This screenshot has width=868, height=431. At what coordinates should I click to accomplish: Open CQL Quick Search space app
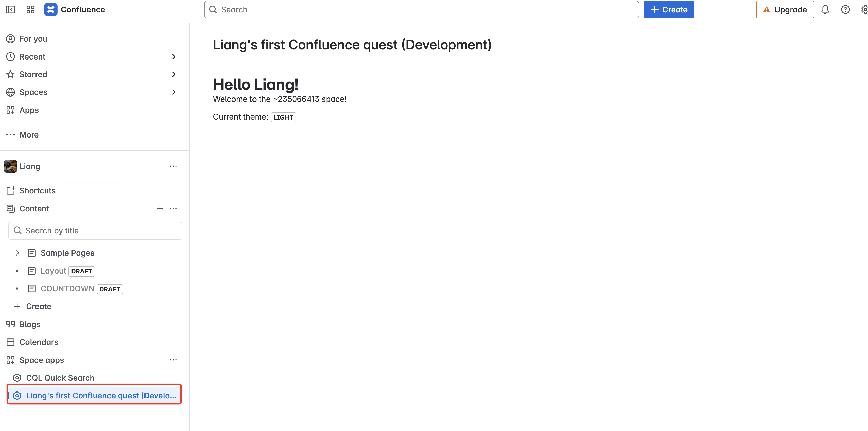[x=60, y=378]
